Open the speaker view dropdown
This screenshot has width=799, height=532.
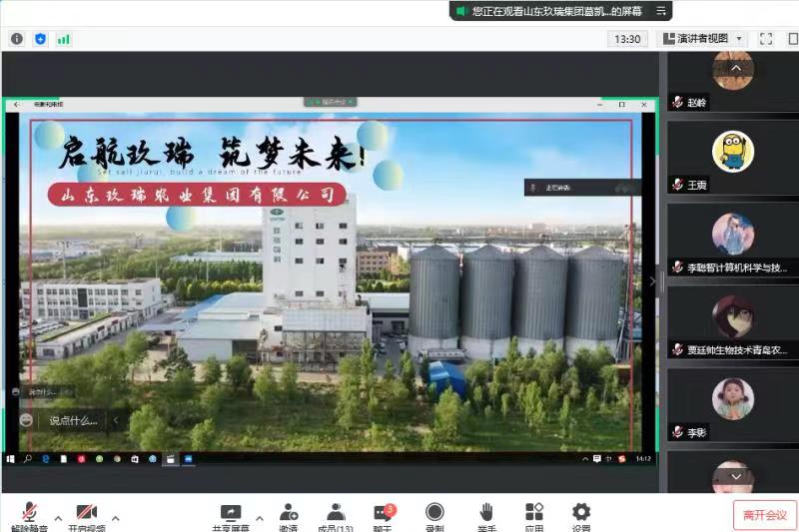coord(703,39)
